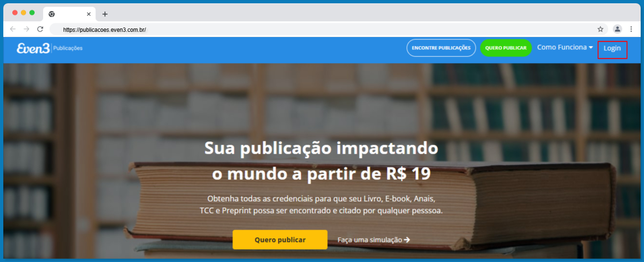Reload the page with the refresh icon
Image resolution: width=644 pixels, height=262 pixels.
pyautogui.click(x=40, y=29)
